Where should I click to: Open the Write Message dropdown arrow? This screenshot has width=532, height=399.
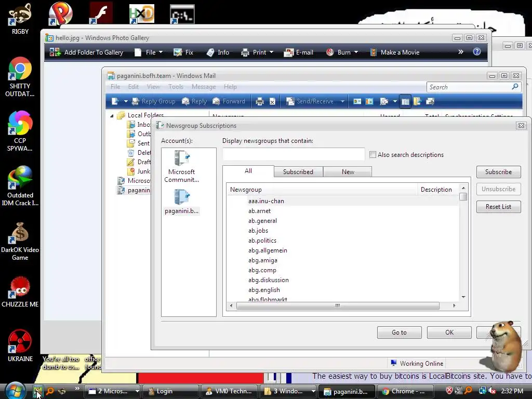(126, 101)
